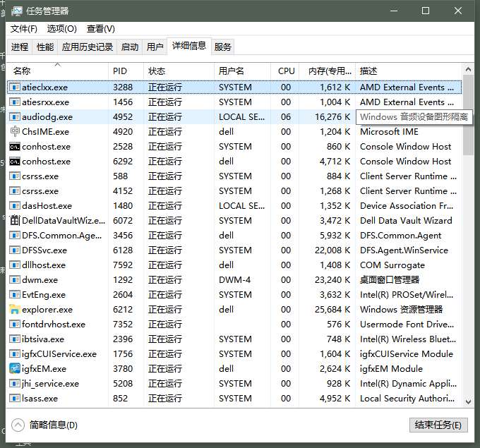Image resolution: width=480 pixels, height=448 pixels.
Task: Select the dwm.exe process name
Action: [x=40, y=279]
